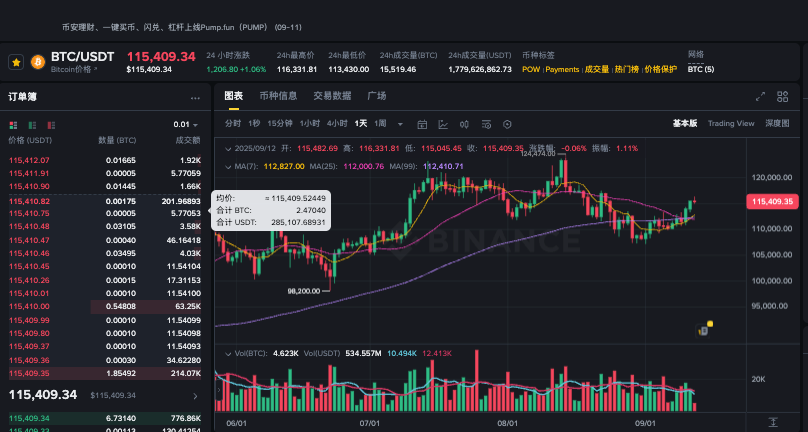This screenshot has height=432, width=808.
Task: Select the 15分钟 interval
Action: pyautogui.click(x=280, y=124)
